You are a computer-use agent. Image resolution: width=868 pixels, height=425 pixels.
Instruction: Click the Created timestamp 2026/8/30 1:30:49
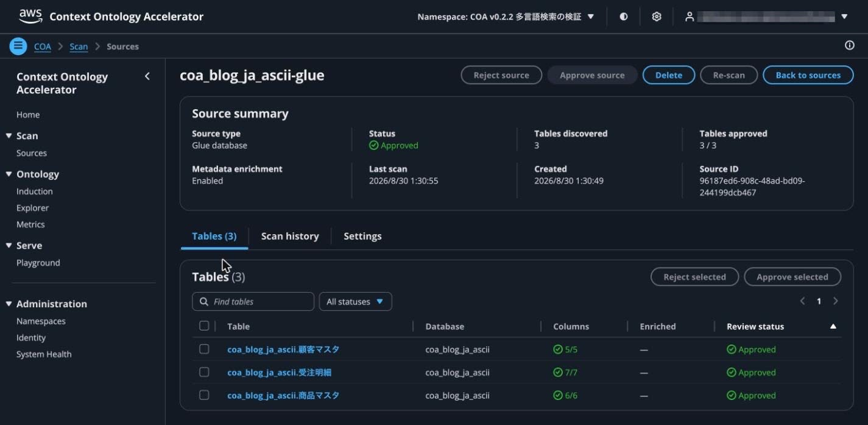[569, 180]
